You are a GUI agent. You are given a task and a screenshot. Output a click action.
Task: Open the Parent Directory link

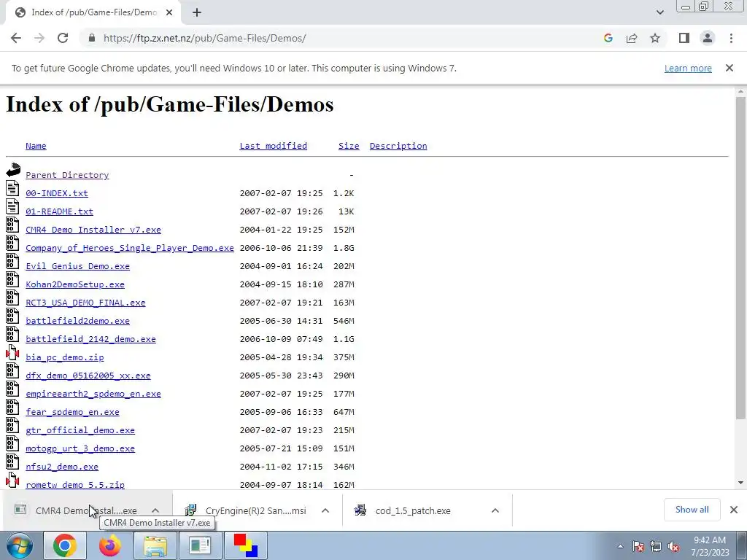click(x=67, y=175)
